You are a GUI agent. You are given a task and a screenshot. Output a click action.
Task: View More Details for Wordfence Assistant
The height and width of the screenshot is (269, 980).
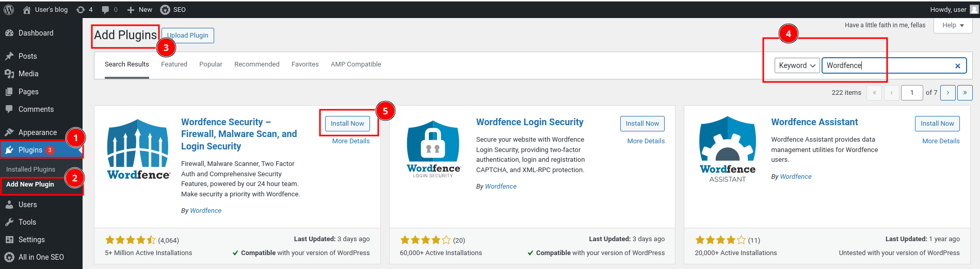tap(940, 141)
